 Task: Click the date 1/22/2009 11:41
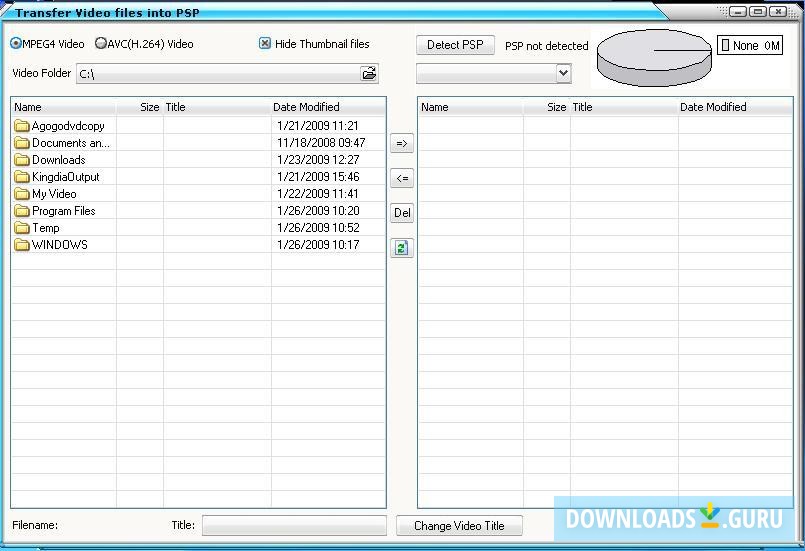click(x=318, y=194)
